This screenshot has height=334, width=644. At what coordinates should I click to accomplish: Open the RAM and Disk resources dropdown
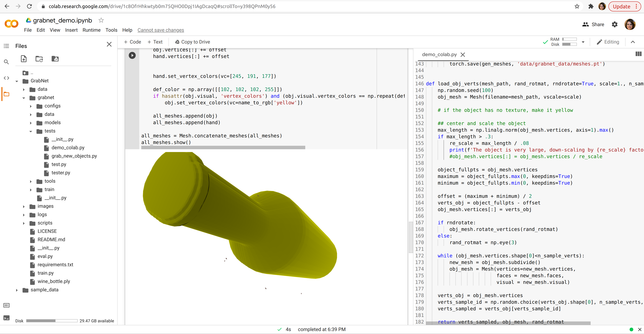click(x=583, y=42)
